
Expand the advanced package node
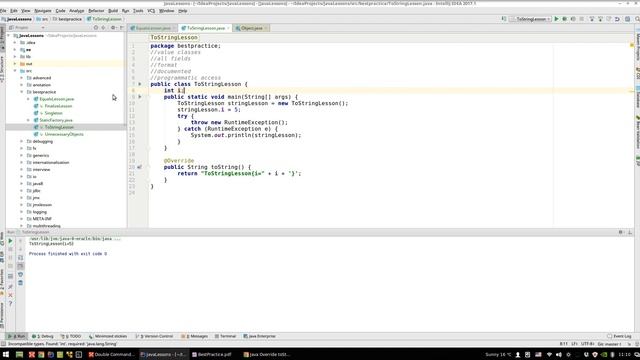point(22,78)
